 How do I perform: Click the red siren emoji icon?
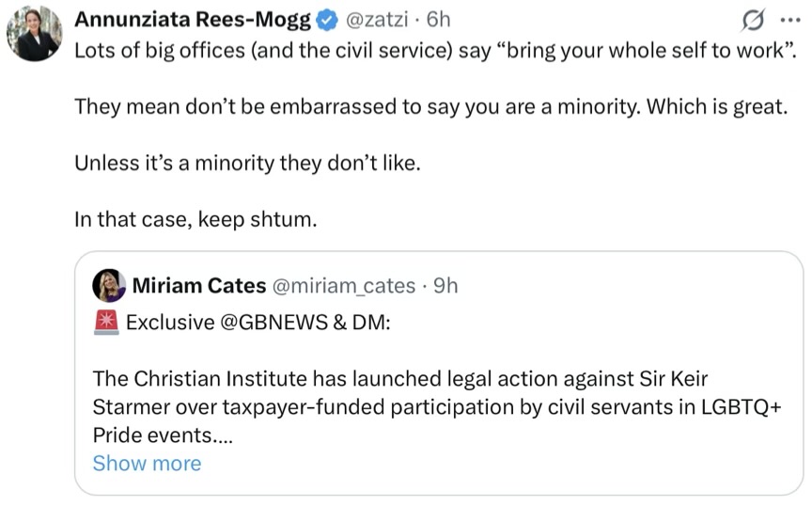[x=106, y=323]
